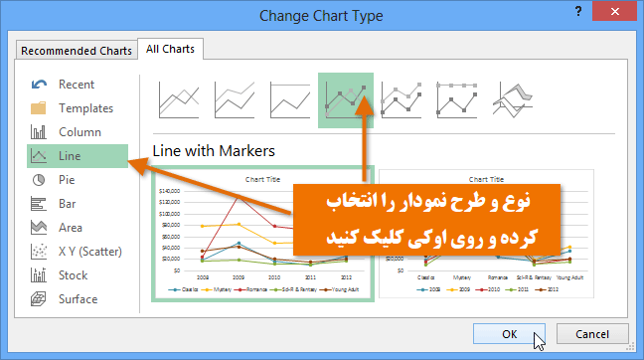The image size is (644, 360).
Task: Choose the Area label in the category list
Action: 71,228
